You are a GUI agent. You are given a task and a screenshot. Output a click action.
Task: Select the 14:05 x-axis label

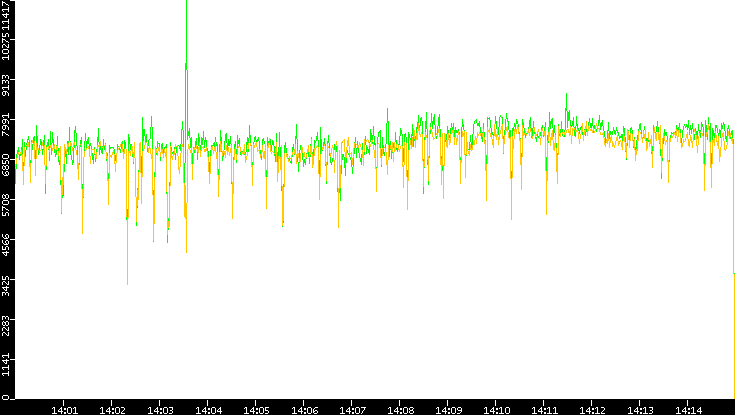pyautogui.click(x=256, y=410)
